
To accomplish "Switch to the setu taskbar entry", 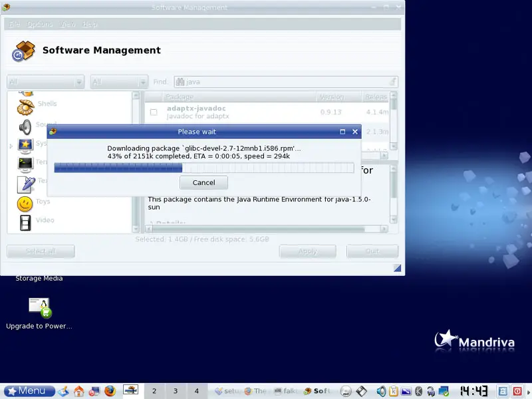I will [226, 391].
